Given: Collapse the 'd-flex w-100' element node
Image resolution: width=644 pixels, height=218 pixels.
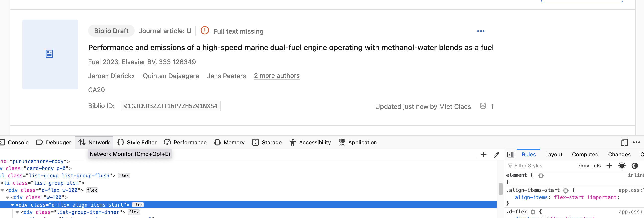Looking at the screenshot, I should coord(2,190).
